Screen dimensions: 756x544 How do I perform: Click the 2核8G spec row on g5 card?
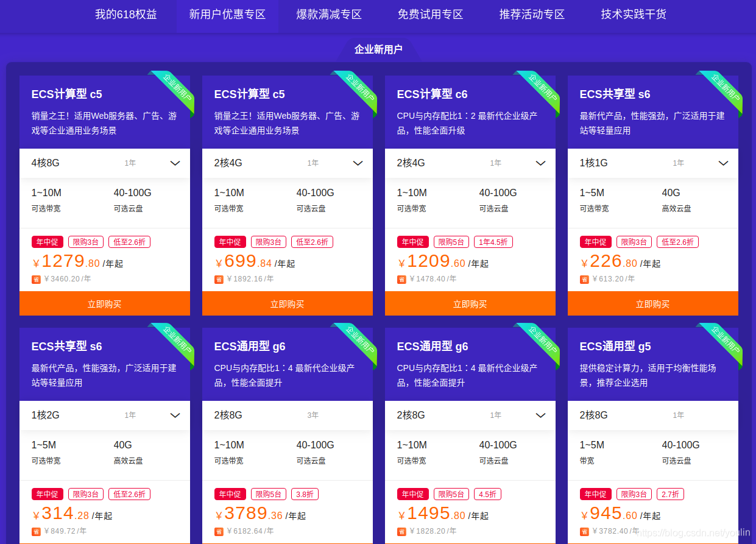point(653,415)
